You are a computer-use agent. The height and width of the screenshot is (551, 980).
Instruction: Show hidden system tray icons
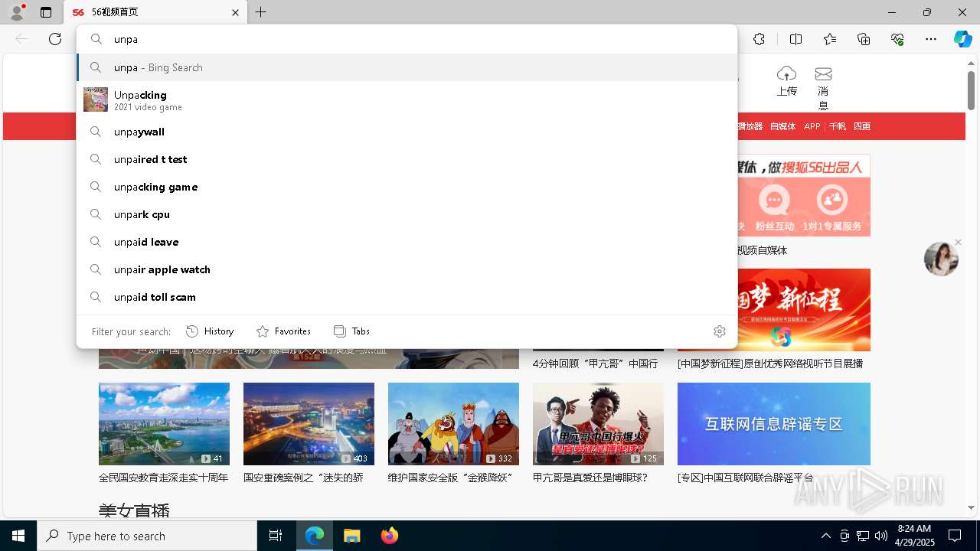(825, 536)
